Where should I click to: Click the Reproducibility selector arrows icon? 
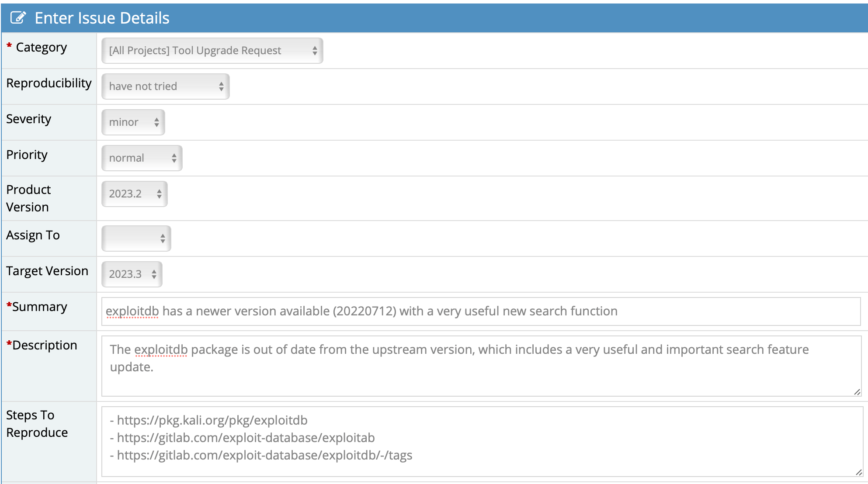221,86
